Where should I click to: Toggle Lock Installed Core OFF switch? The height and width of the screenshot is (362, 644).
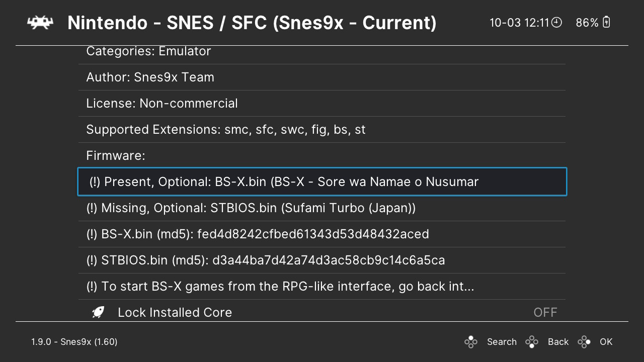[545, 312]
